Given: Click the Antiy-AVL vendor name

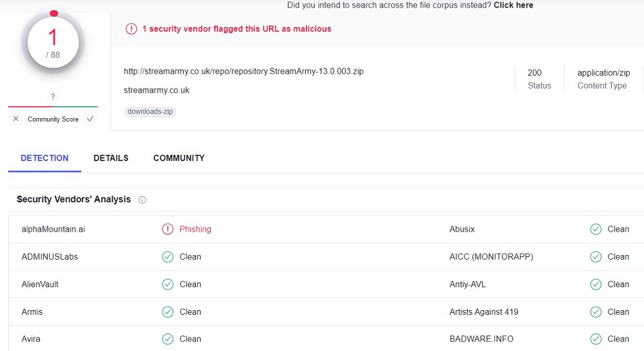Looking at the screenshot, I should [x=468, y=285].
